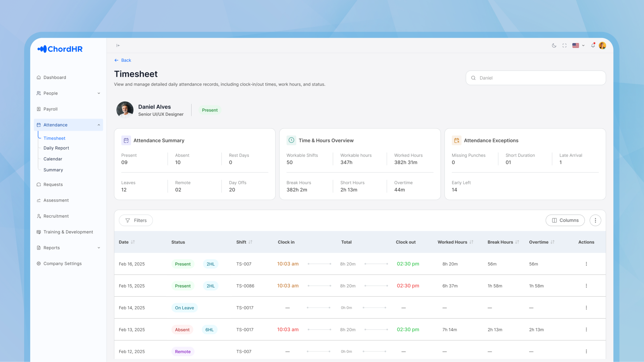Open the Reports section chevron

99,248
